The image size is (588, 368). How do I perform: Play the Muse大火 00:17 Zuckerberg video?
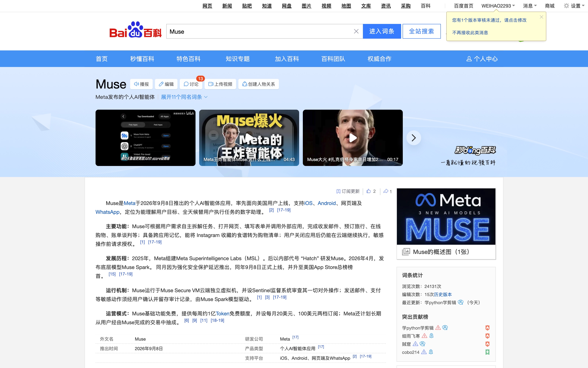pyautogui.click(x=353, y=138)
